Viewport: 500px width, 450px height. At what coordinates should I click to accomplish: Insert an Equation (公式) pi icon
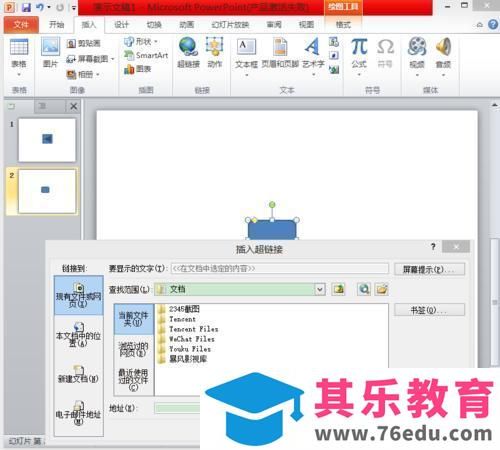(x=359, y=47)
